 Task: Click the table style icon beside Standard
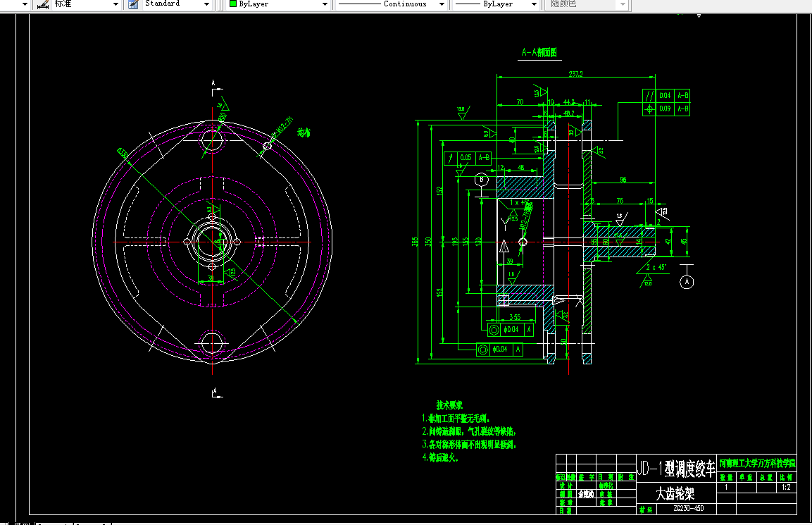coord(132,4)
